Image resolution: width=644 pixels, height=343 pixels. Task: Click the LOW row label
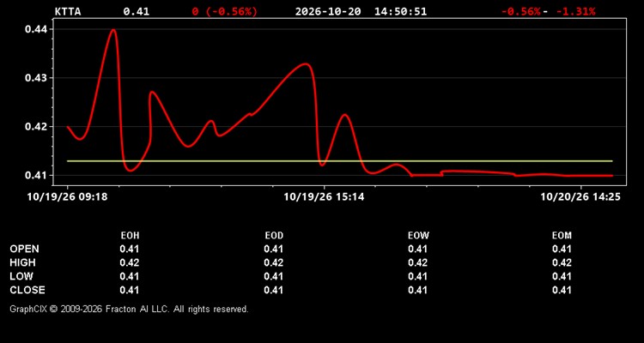tap(21, 276)
